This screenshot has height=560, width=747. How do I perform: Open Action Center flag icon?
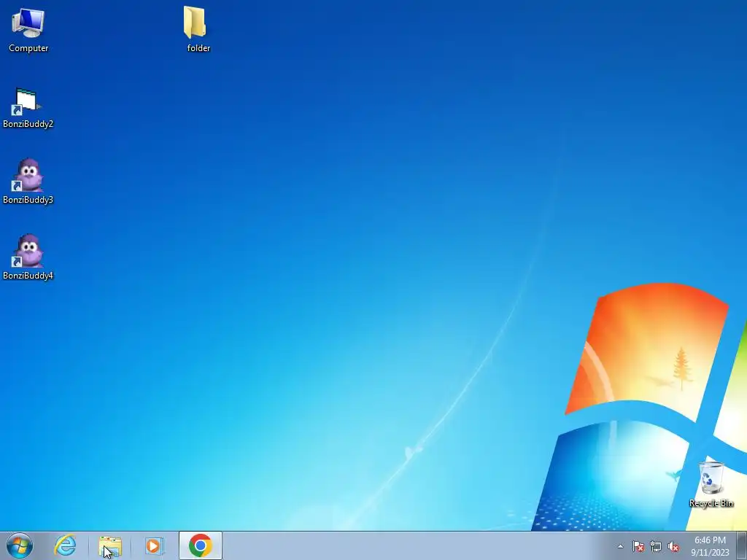(638, 546)
